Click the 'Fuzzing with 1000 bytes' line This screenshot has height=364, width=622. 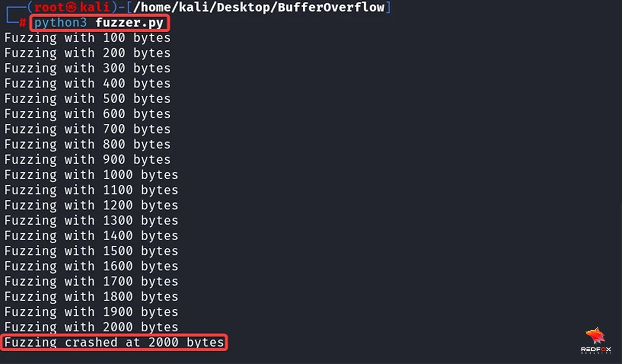pos(91,175)
